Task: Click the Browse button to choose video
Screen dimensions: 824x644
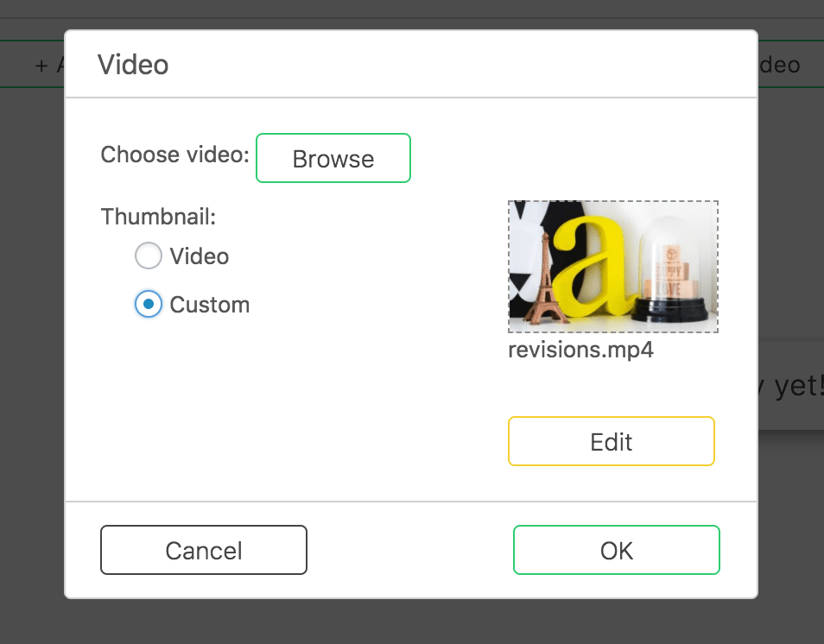Action: coord(333,159)
